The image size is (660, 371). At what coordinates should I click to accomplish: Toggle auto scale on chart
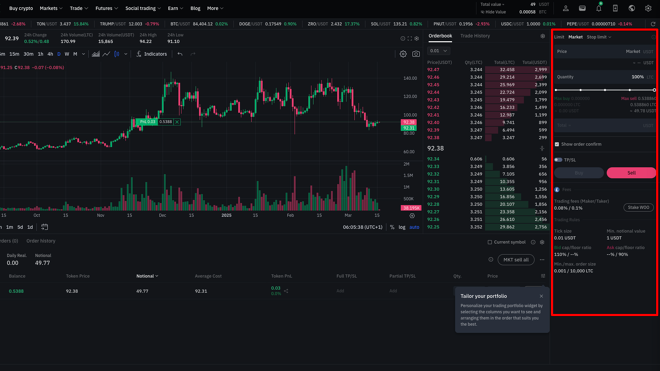tap(414, 227)
